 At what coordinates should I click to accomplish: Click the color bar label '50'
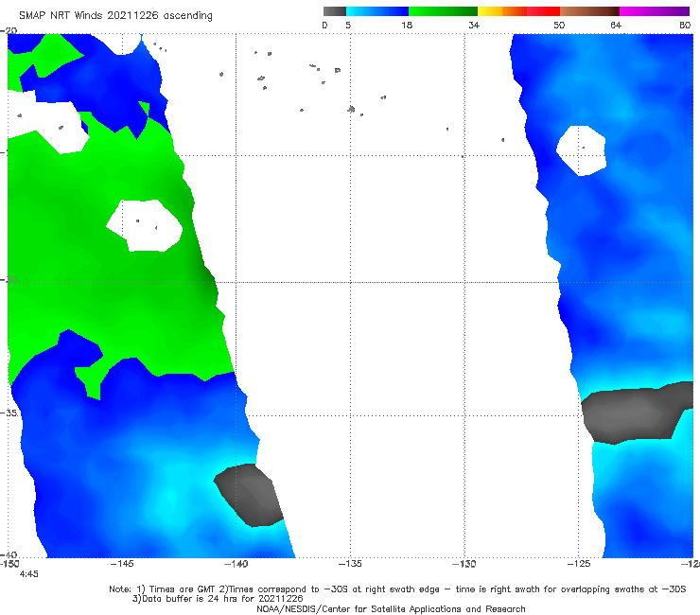(559, 25)
